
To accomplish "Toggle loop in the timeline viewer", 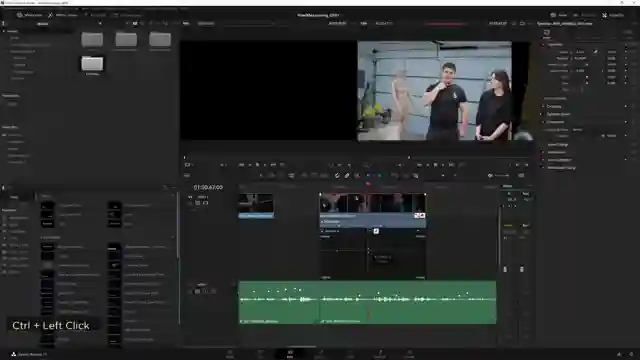I will [462, 165].
